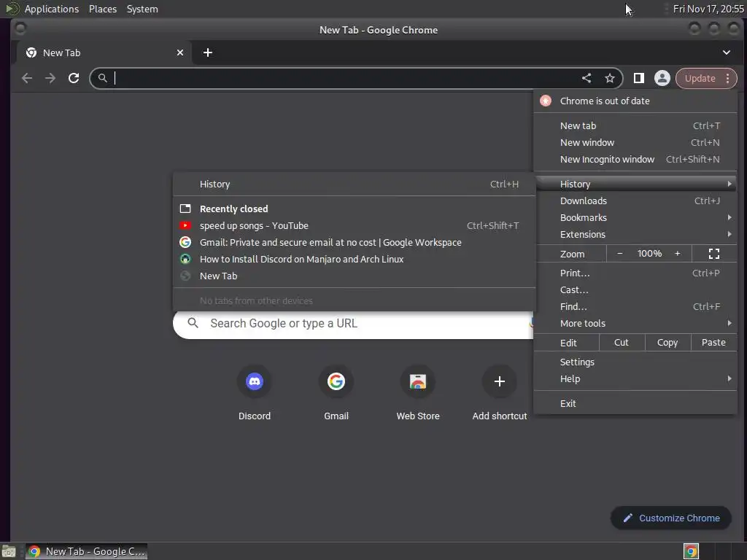This screenshot has width=747, height=560.
Task: Click the 'Search Google or type a URL' box
Action: coord(353,324)
